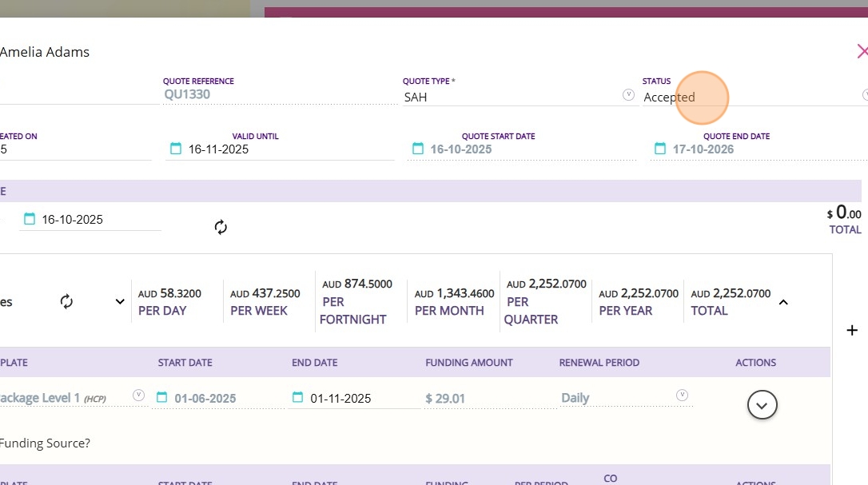The width and height of the screenshot is (868, 485).
Task: Click the Funding Source? label
Action: (45, 443)
